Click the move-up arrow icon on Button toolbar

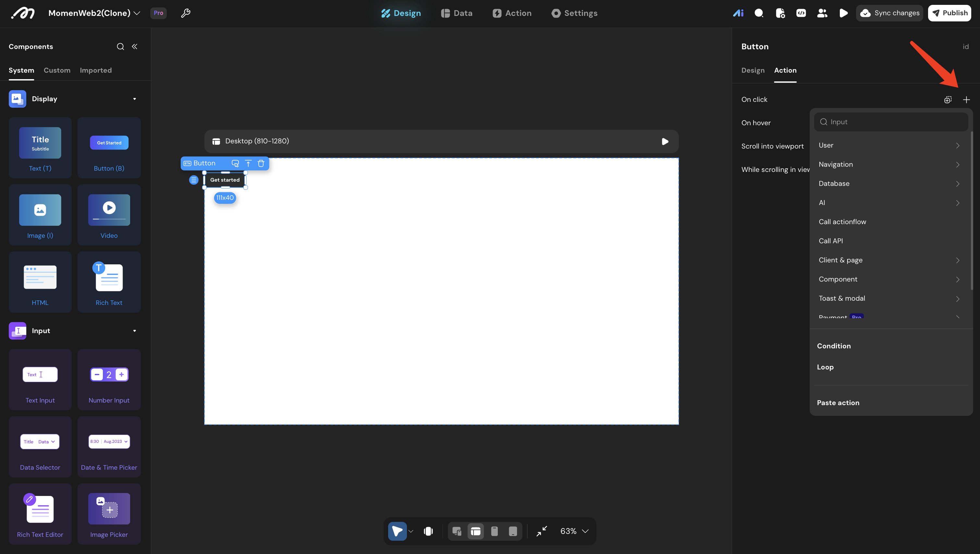[x=248, y=163]
